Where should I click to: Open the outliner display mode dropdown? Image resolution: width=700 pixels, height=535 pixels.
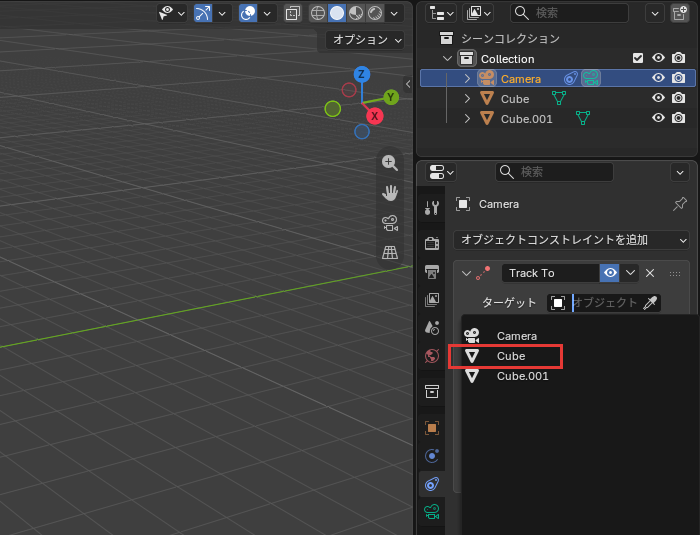pyautogui.click(x=478, y=13)
